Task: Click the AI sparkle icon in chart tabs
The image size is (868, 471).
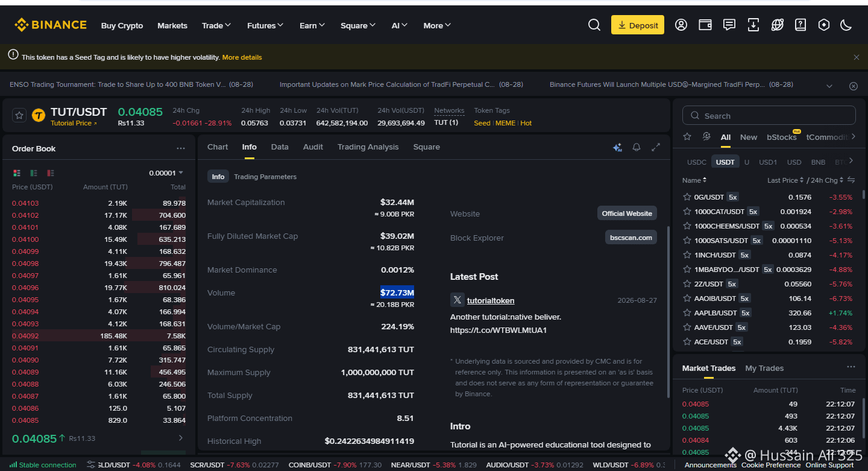Action: point(617,147)
